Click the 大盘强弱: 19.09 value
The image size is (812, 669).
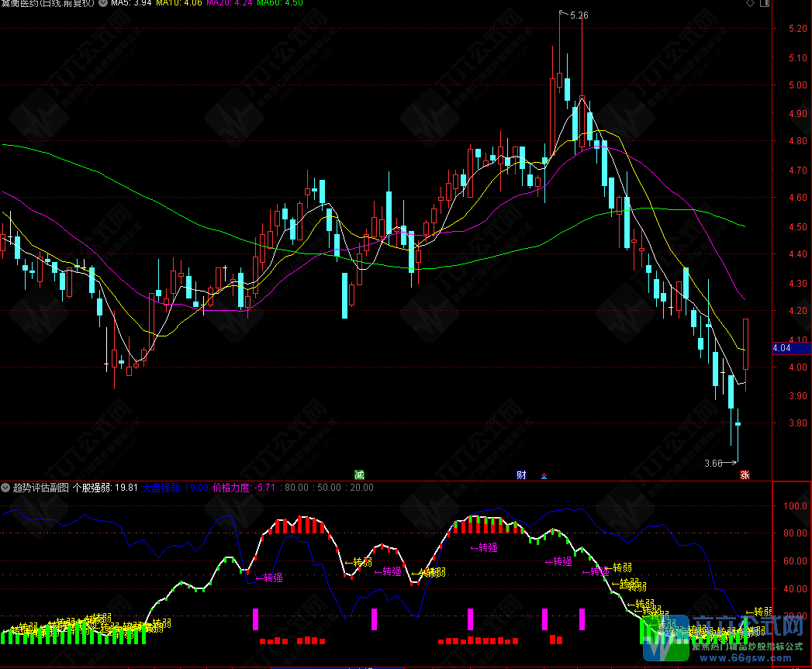pos(175,488)
